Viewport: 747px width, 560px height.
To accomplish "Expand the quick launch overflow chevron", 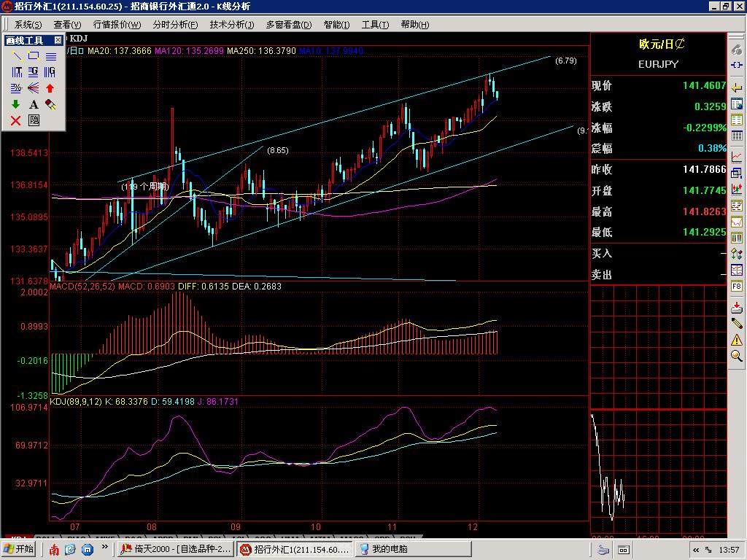I will click(x=105, y=547).
